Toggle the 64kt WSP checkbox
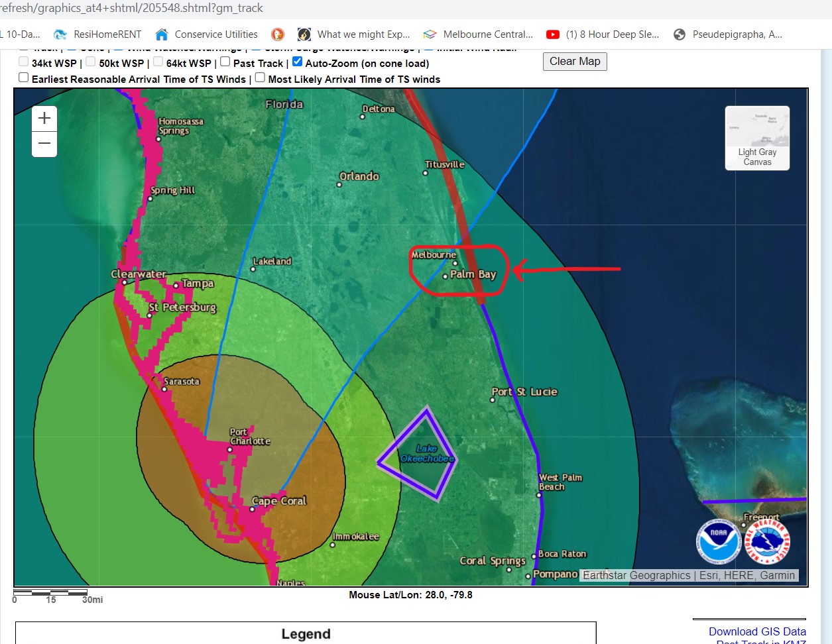The image size is (832, 644). (x=158, y=62)
